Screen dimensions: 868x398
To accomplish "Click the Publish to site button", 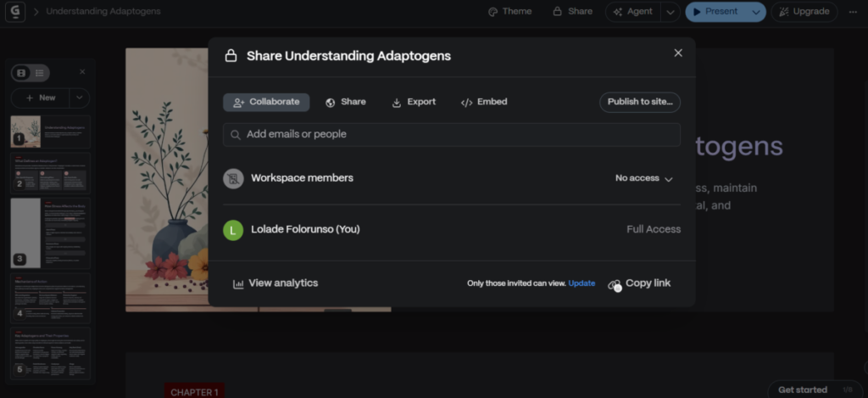I will [x=639, y=102].
